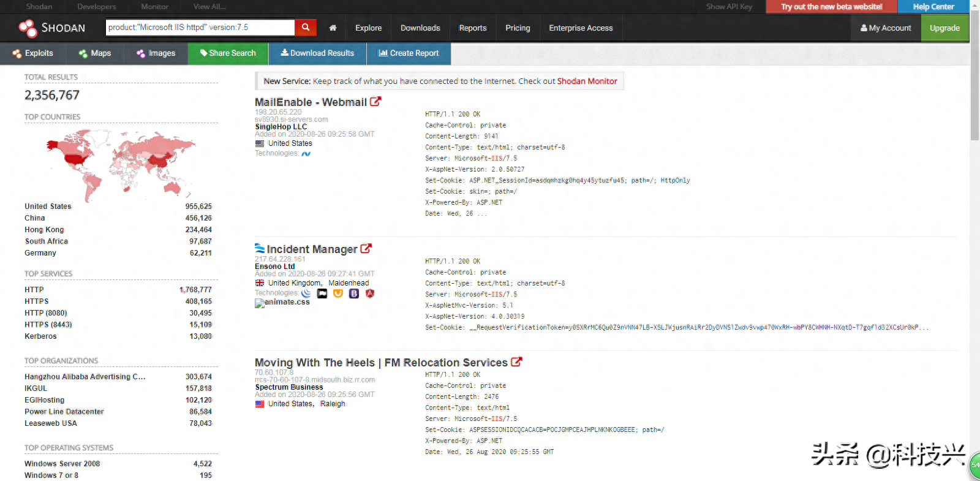
Task: Open Moving With The Heels result title
Action: coord(381,363)
